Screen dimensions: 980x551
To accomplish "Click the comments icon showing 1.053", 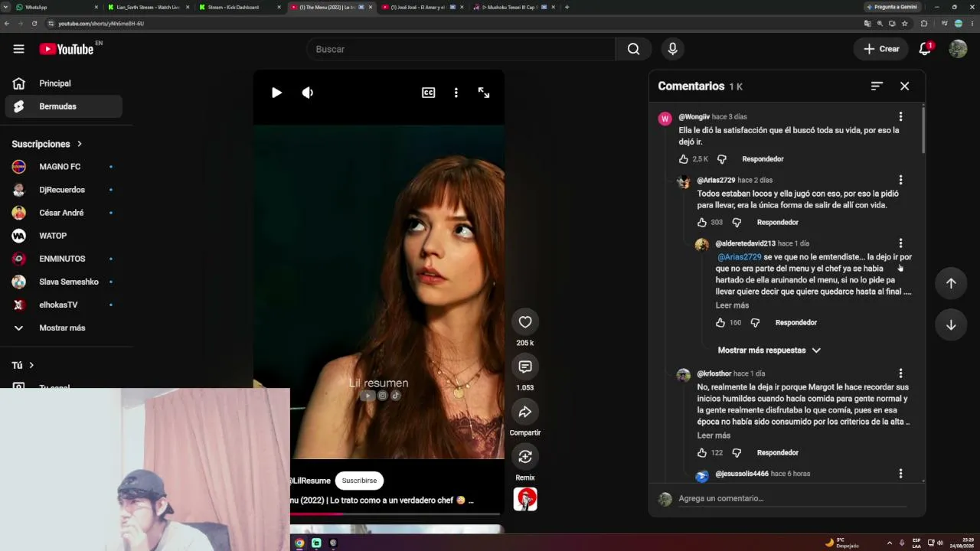I will coord(525,367).
